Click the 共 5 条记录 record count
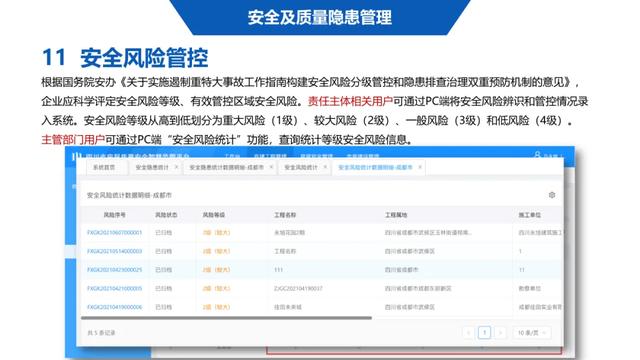Image resolution: width=640 pixels, height=360 pixels. tap(101, 333)
